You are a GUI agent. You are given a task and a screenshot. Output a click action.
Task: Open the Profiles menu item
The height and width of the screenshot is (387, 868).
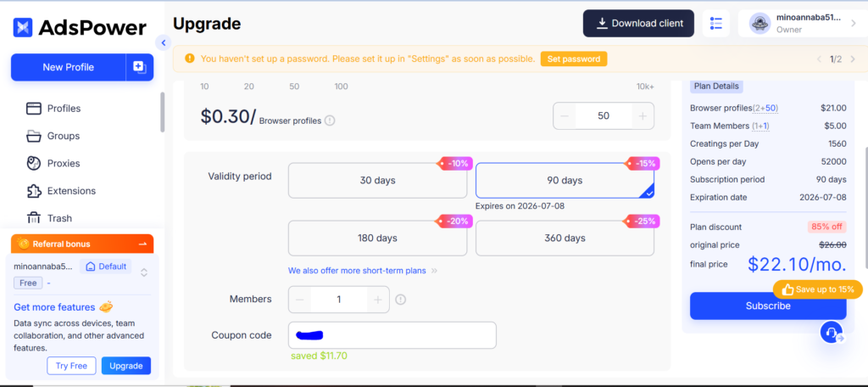pos(64,109)
